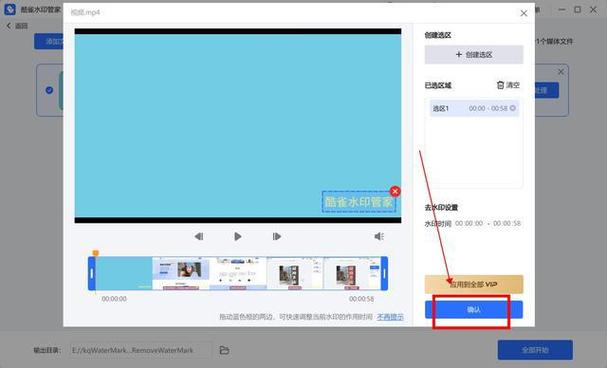Click the watermark start time 00:00:00 field

pyautogui.click(x=469, y=223)
